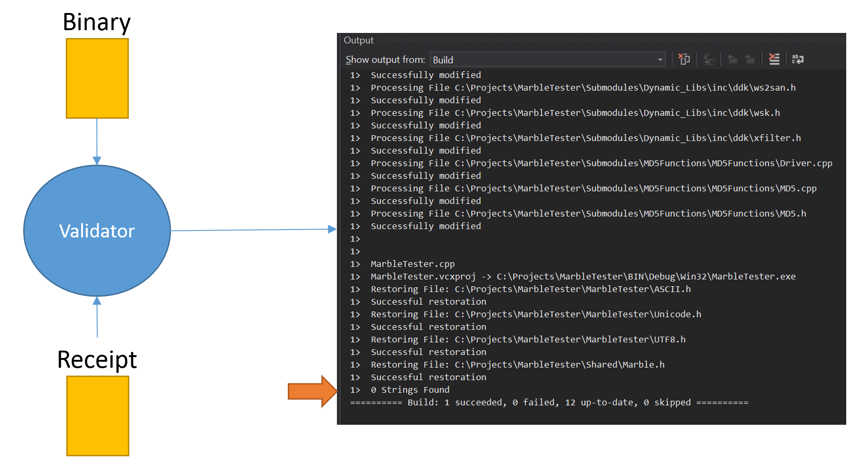
Task: Toggle Word Wrap in Output window
Action: click(x=798, y=59)
